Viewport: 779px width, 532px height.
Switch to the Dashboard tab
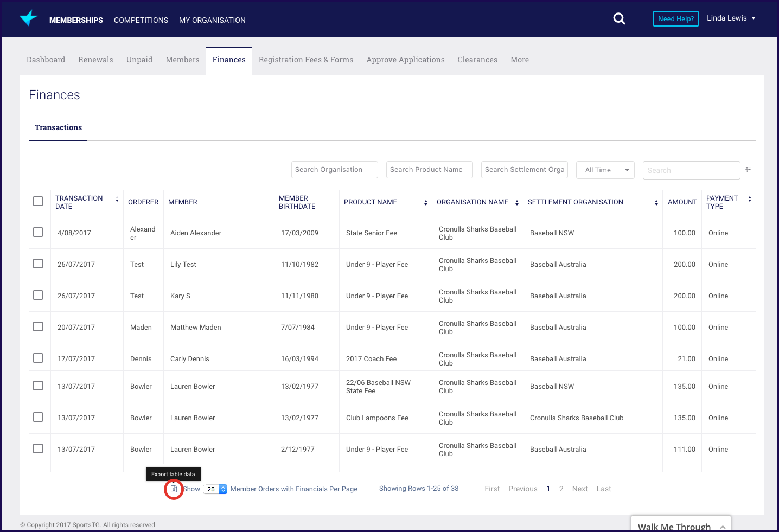[x=46, y=60]
